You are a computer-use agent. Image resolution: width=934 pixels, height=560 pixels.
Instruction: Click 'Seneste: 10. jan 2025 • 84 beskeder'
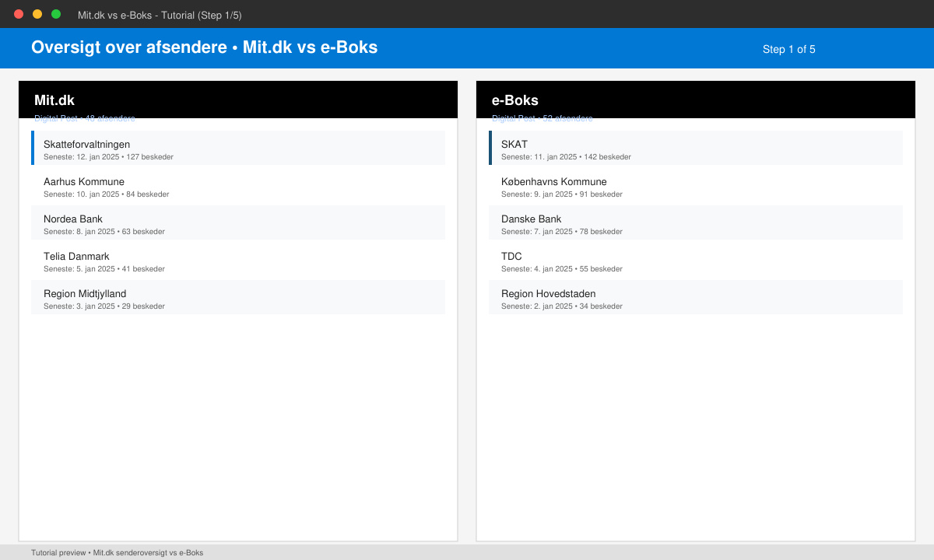pyautogui.click(x=106, y=194)
